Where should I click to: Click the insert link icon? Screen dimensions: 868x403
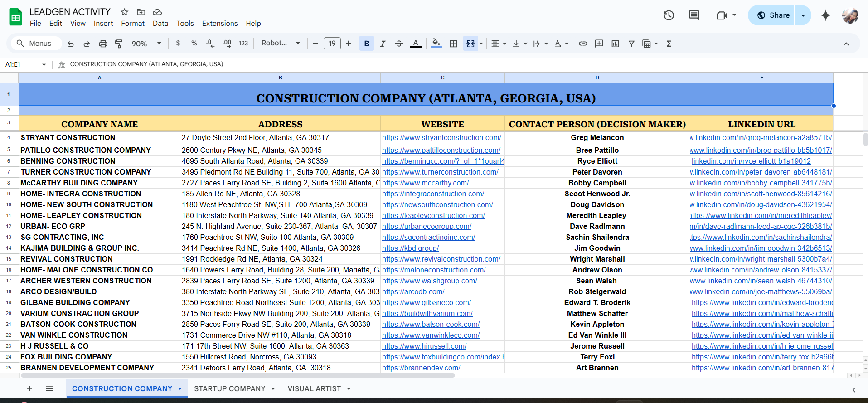point(583,44)
